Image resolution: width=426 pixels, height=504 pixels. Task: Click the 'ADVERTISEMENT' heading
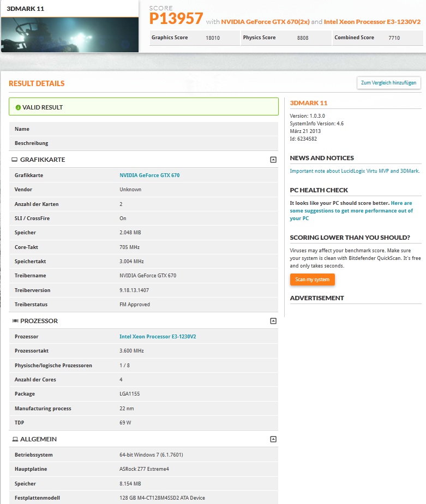pos(317,298)
